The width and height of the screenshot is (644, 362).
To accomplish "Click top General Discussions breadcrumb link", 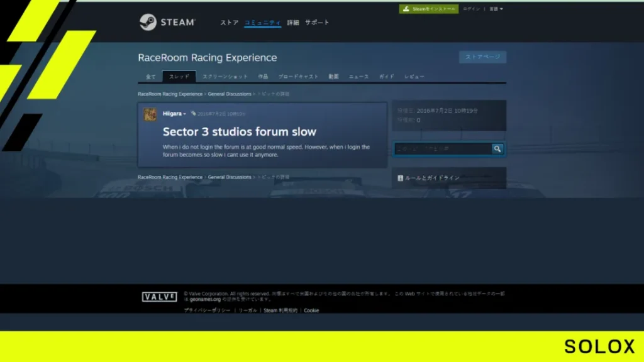I will tap(229, 94).
